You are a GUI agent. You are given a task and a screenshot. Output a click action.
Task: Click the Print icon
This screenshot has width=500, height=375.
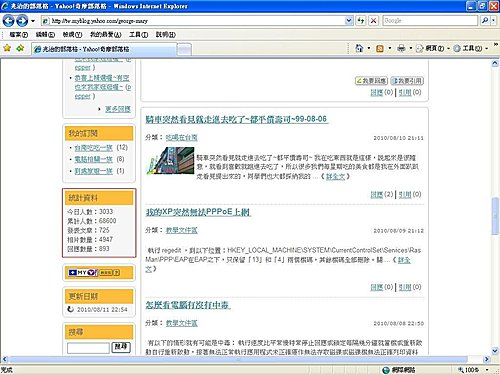coord(401,49)
